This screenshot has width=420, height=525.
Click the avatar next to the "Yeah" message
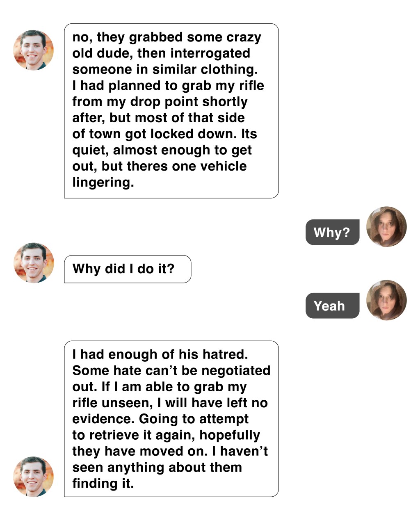386,300
